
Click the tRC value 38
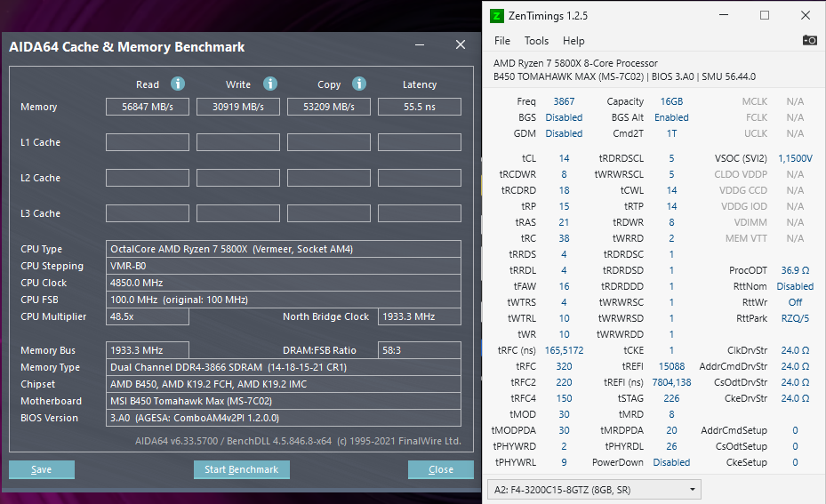click(x=564, y=238)
